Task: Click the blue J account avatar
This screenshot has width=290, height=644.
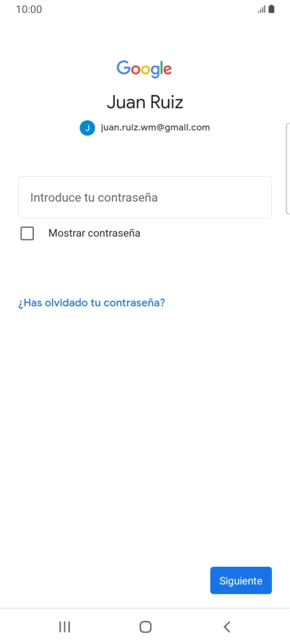Action: (x=87, y=128)
